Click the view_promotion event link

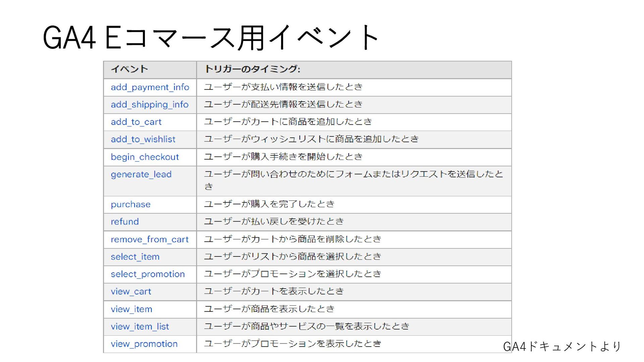pyautogui.click(x=144, y=344)
